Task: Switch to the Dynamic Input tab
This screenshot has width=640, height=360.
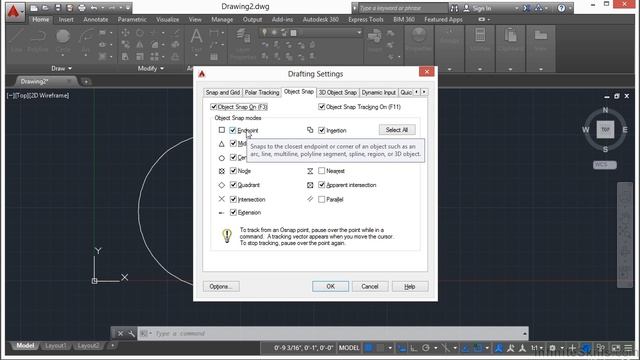Action: click(379, 93)
